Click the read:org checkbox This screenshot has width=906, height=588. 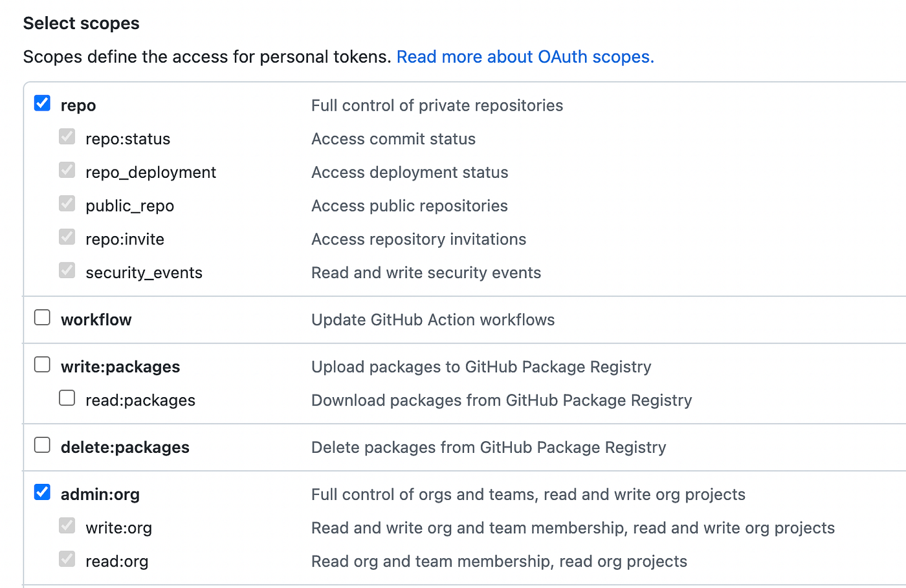tap(67, 559)
